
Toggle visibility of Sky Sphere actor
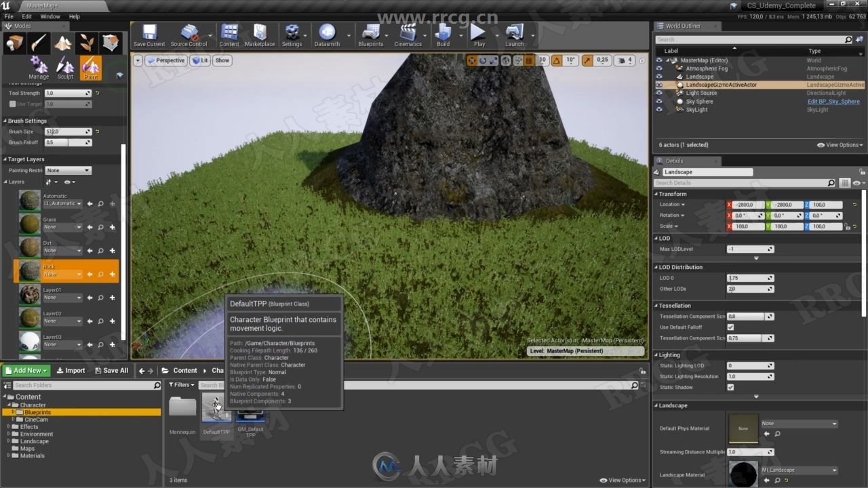659,101
